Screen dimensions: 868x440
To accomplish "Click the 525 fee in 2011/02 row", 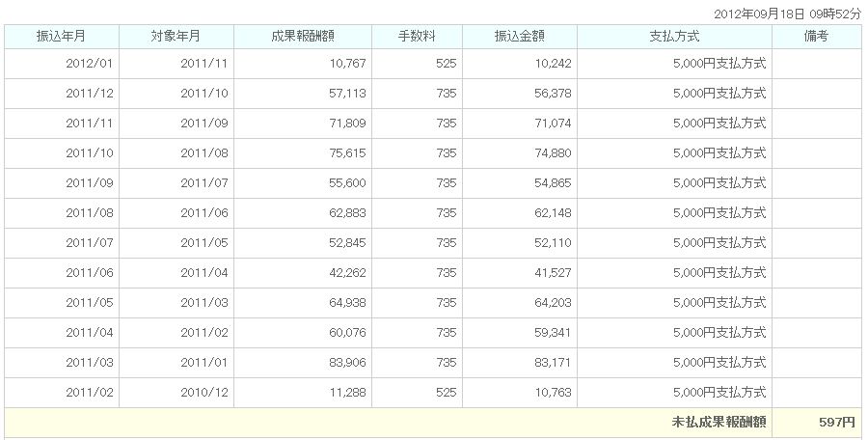I will (417, 393).
